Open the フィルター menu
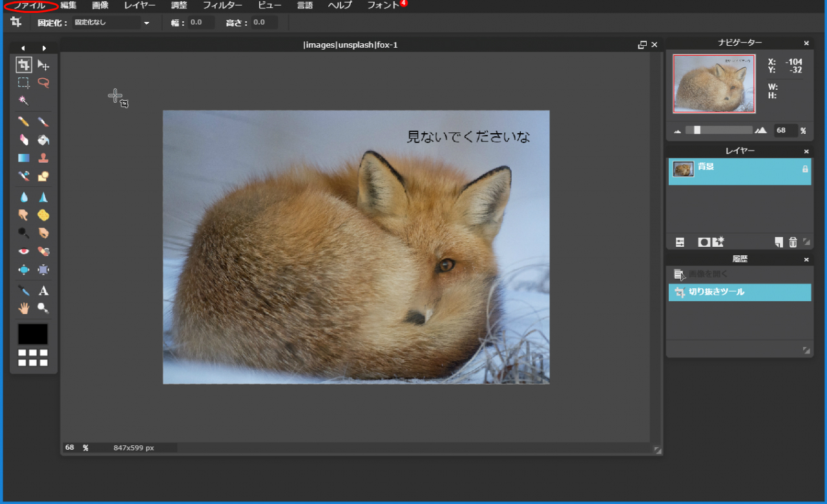Screen dimensions: 827x504 (222, 5)
